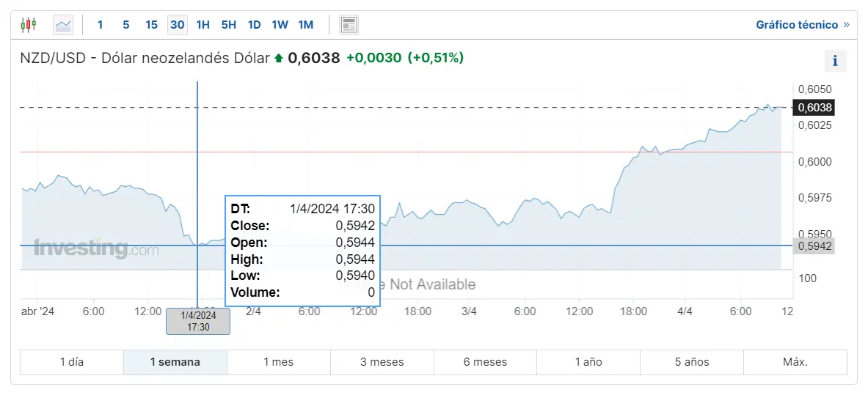Choose the 15 minute interval
This screenshot has width=868, height=395.
pyautogui.click(x=151, y=25)
